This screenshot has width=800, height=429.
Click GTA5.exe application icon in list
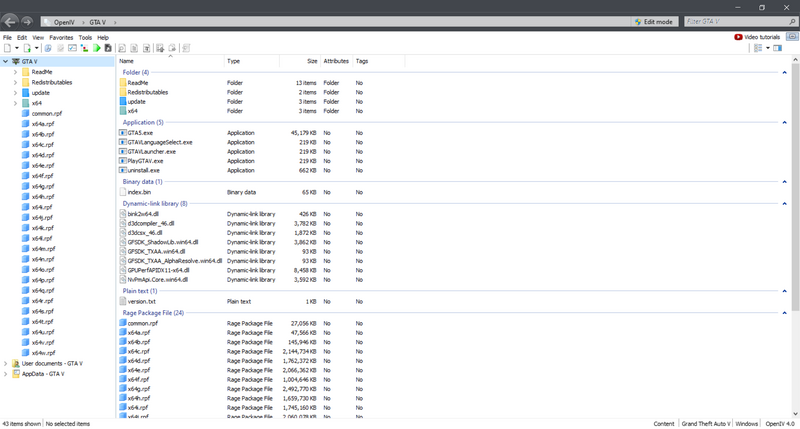(x=122, y=133)
